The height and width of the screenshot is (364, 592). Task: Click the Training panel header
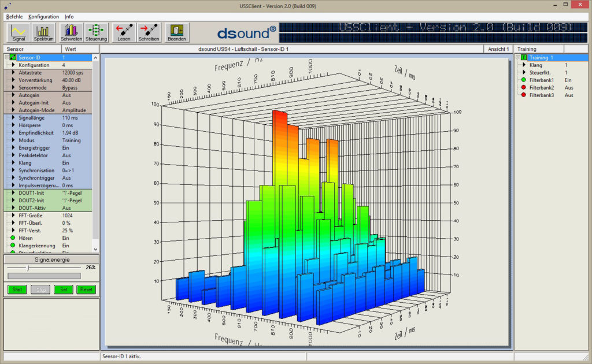(539, 49)
